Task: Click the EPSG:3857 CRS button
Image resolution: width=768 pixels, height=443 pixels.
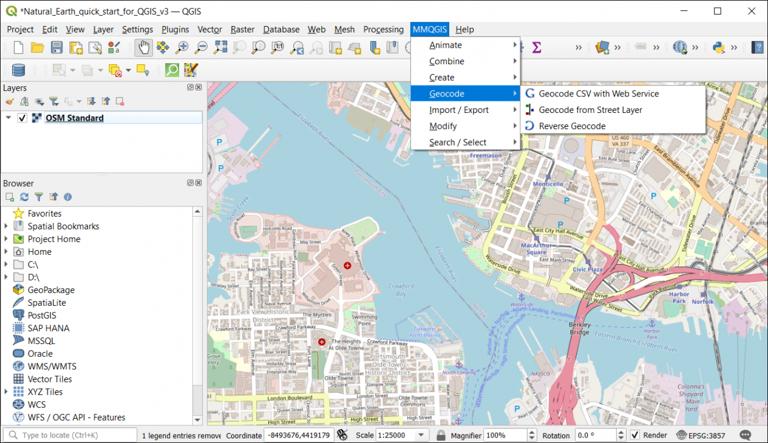Action: (700, 435)
